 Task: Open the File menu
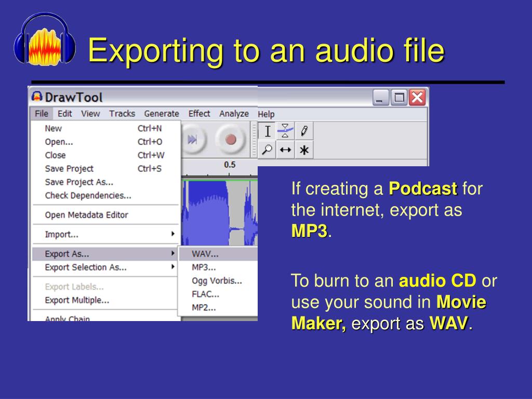[42, 114]
